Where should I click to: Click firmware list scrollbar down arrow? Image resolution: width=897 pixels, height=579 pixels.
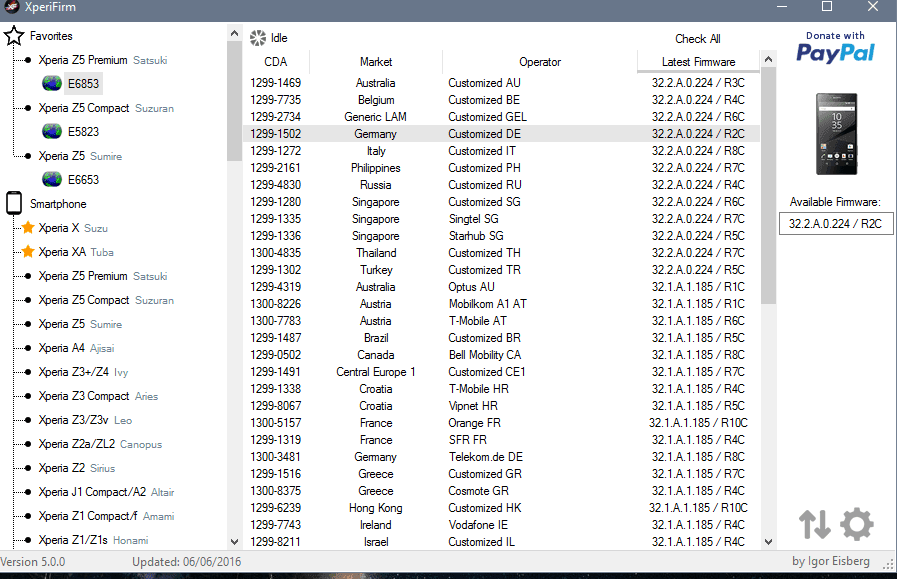coord(768,541)
